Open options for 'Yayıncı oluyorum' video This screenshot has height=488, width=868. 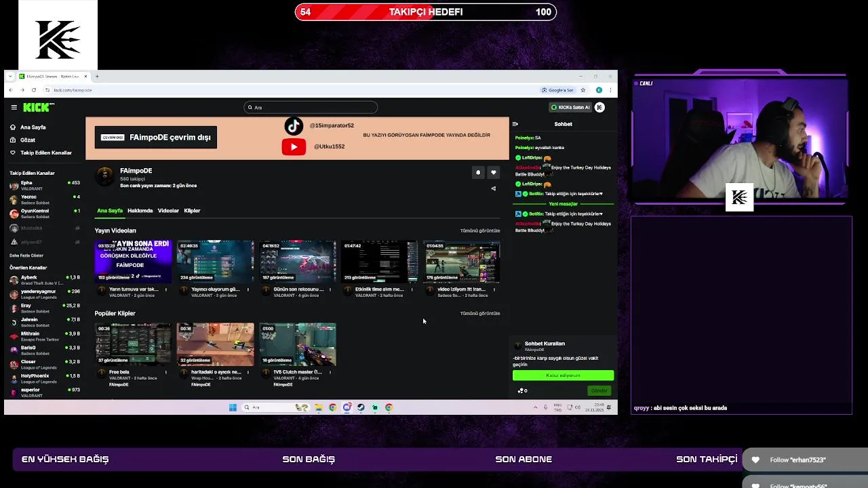click(248, 289)
